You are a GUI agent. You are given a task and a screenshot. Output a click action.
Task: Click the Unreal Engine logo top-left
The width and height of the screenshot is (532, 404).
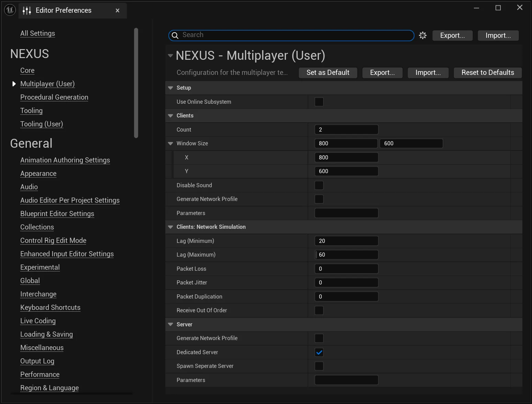click(10, 10)
